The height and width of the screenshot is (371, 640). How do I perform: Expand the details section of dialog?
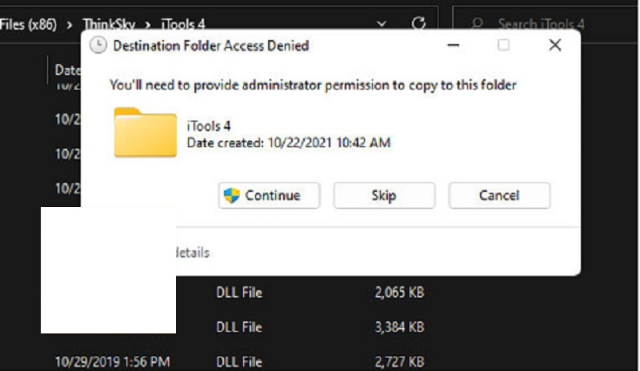point(192,253)
